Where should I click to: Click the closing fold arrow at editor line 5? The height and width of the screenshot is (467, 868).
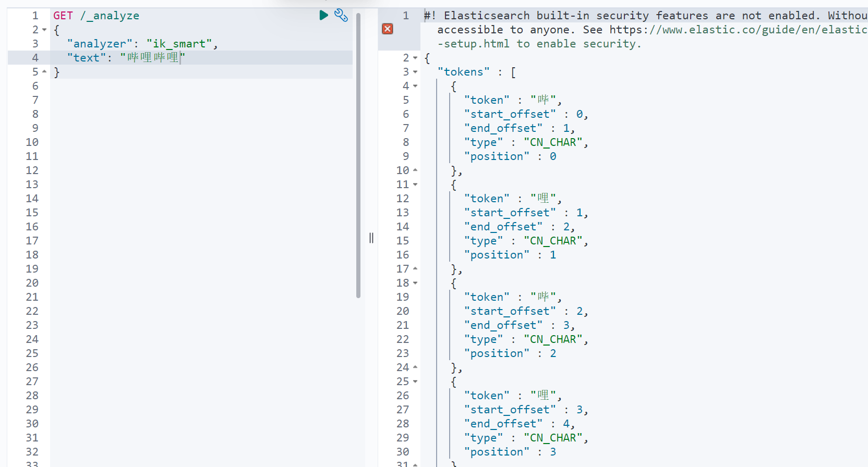[x=44, y=71]
